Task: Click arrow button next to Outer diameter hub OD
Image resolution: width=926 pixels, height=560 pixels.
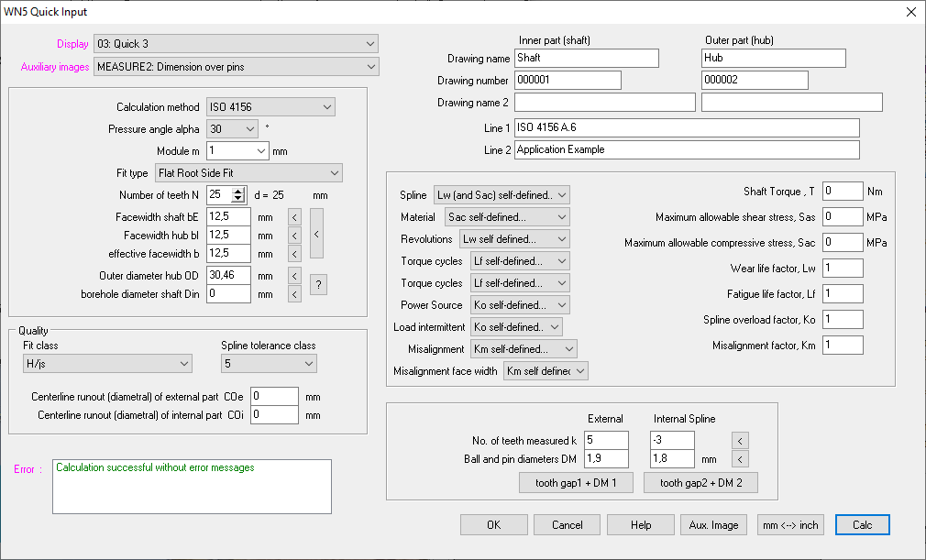Action: click(294, 275)
